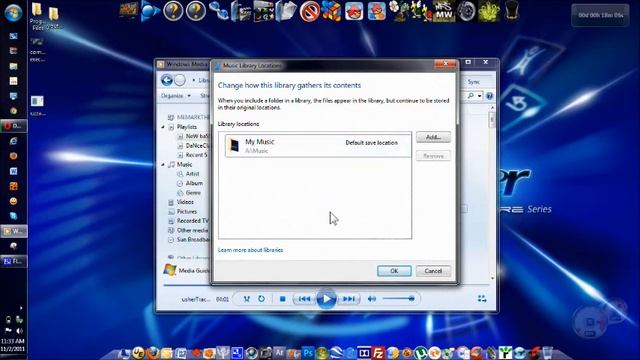Skip to next track in Media Player
This screenshot has height=360, width=640.
coord(348,299)
